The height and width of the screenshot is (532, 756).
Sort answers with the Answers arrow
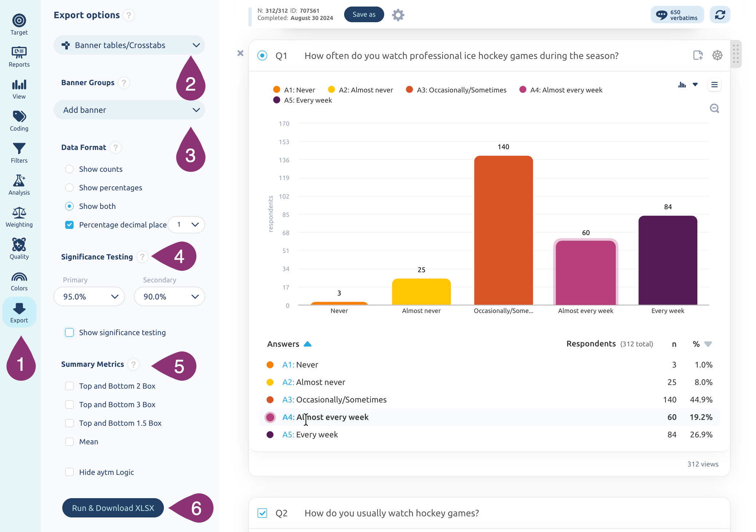point(308,344)
